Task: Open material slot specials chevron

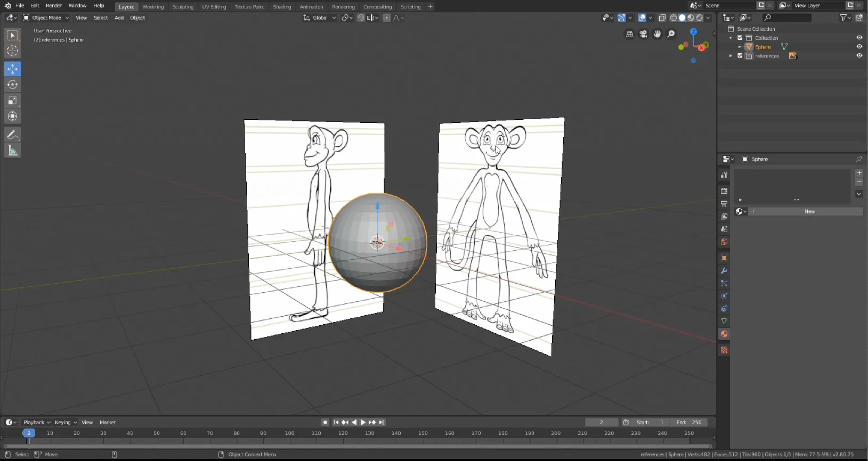Action: point(859,194)
